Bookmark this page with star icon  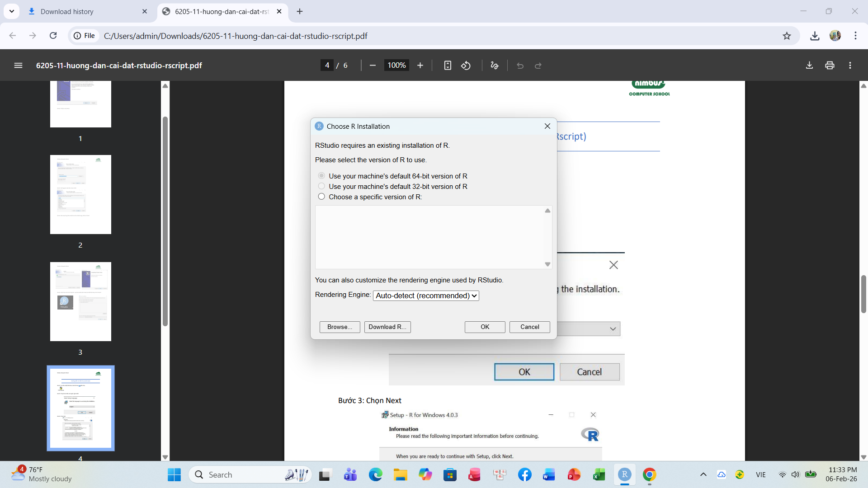coord(787,36)
